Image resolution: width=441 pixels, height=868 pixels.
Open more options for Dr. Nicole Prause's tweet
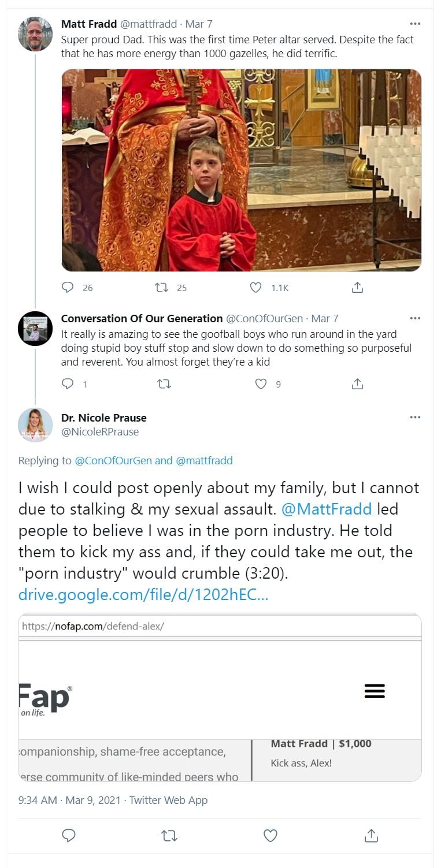(x=415, y=418)
